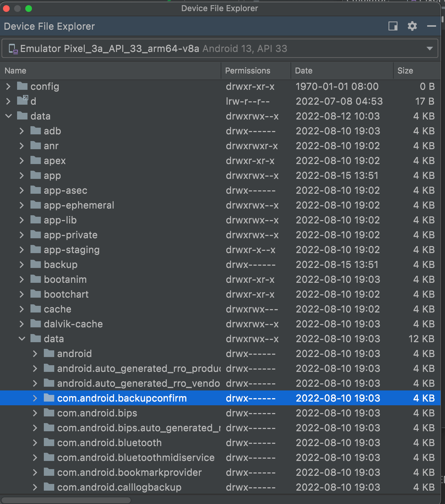
Task: Select the com.android.bookmarkprovider row
Action: tap(129, 472)
